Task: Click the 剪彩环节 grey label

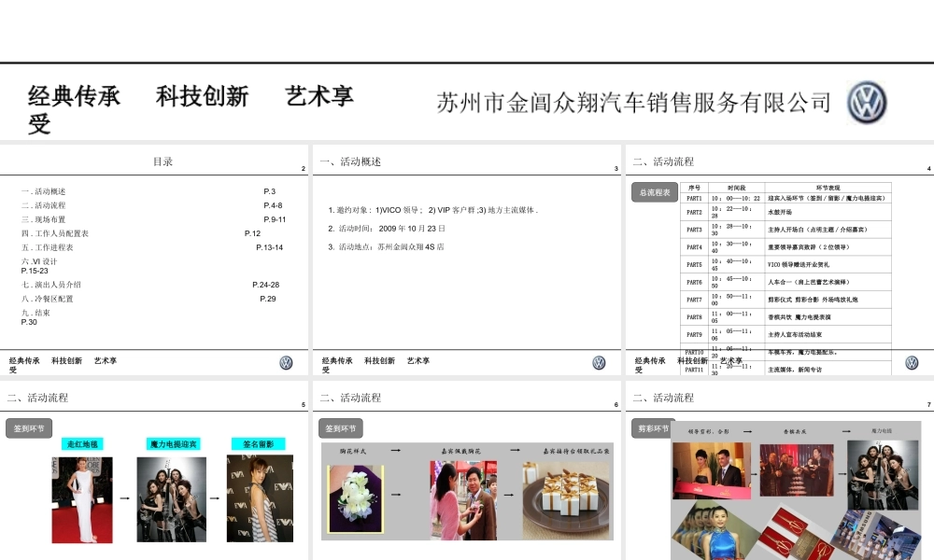Action: click(653, 428)
